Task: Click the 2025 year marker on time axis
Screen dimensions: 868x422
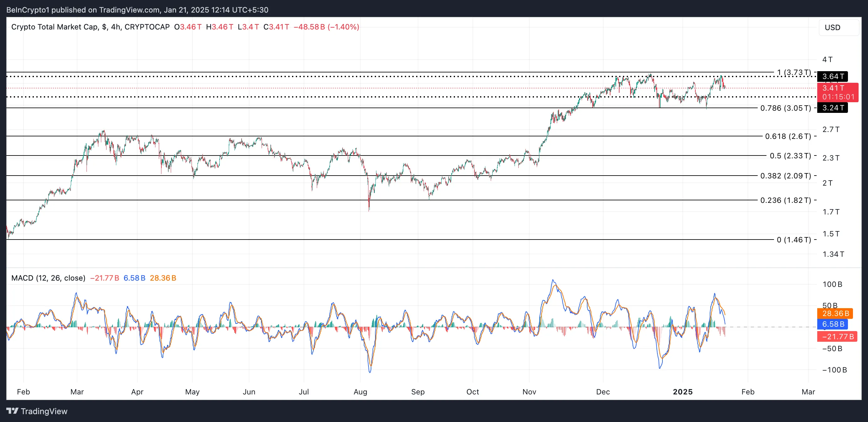Action: point(682,392)
